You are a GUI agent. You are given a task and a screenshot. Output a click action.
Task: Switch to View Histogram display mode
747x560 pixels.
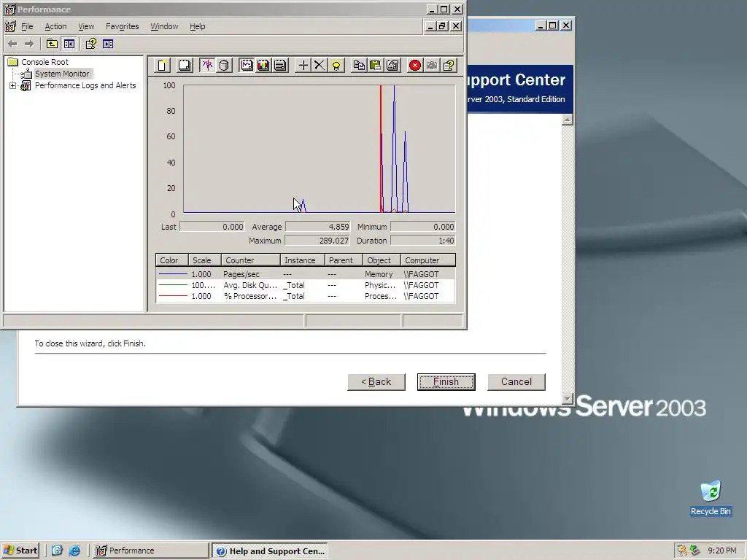point(263,65)
